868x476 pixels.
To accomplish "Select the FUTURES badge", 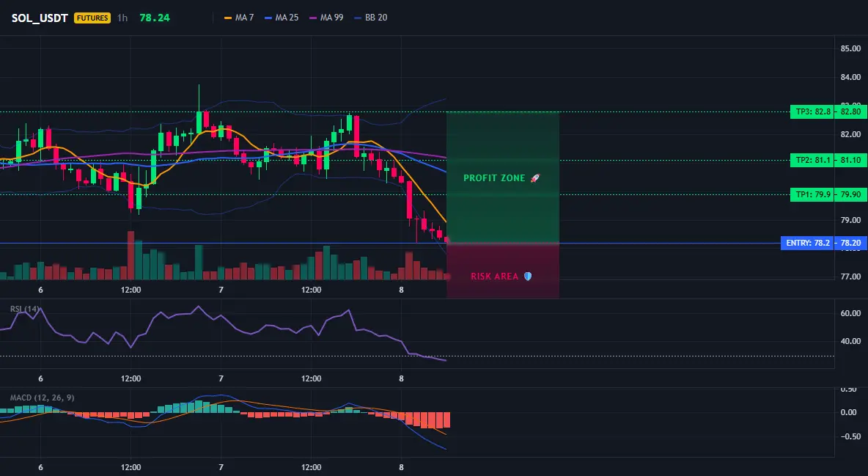I will coord(92,18).
